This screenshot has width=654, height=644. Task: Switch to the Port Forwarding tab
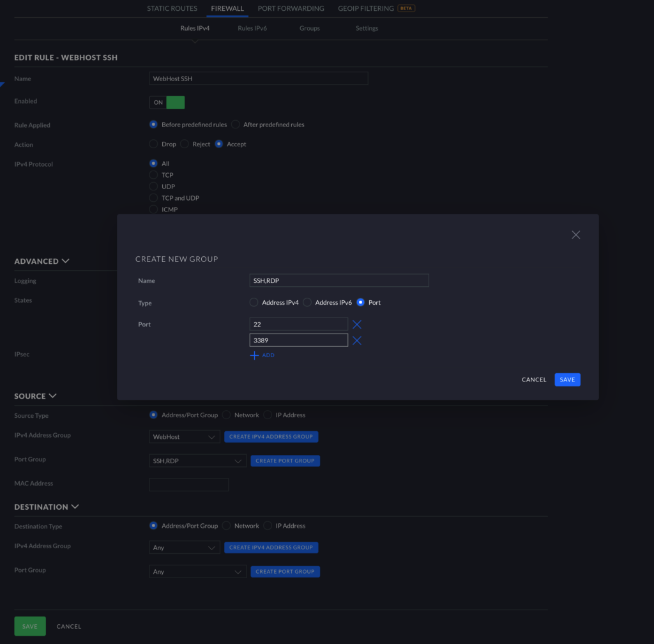click(291, 8)
